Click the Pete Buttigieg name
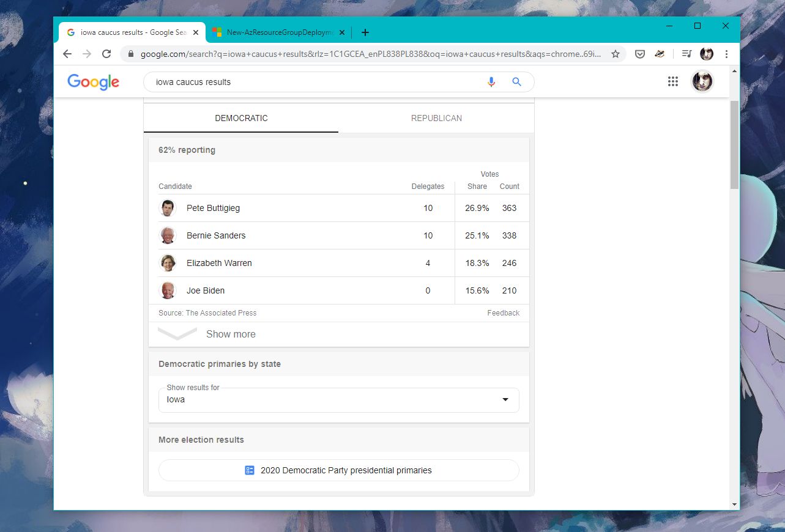Image resolution: width=785 pixels, height=532 pixels. coord(213,208)
